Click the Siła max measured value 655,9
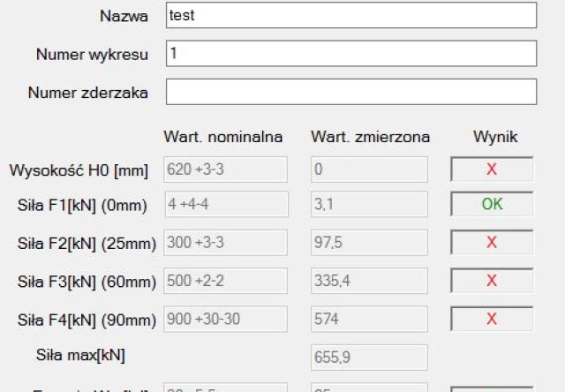Viewport: 565px width, 392px height. pyautogui.click(x=369, y=357)
